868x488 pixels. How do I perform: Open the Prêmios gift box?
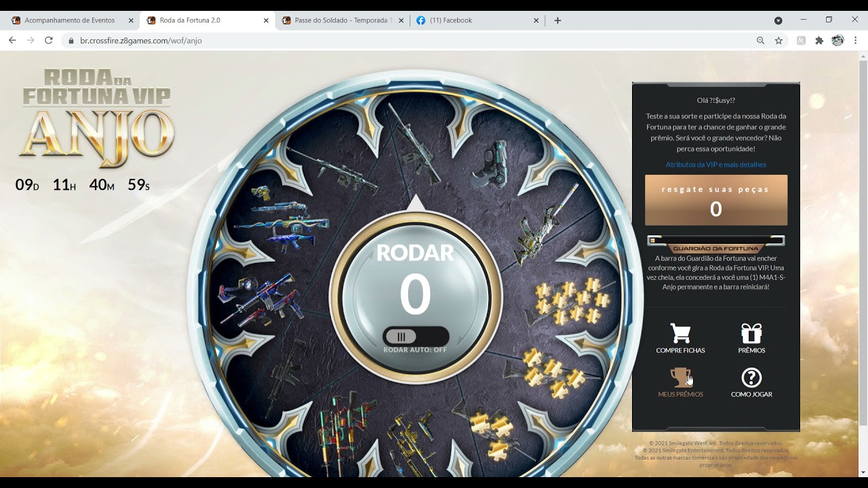click(751, 338)
